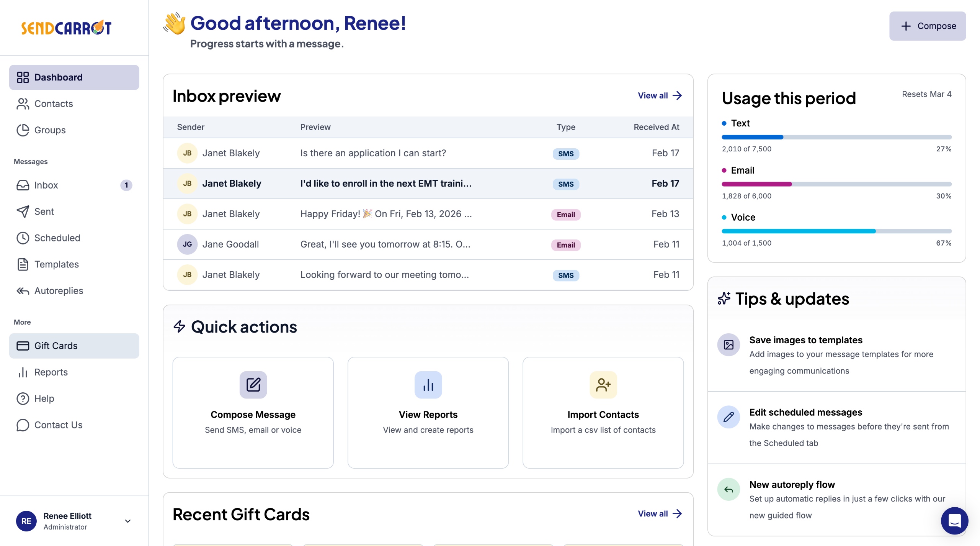980x546 pixels.
Task: Open the chat support bubble icon
Action: [x=954, y=520]
